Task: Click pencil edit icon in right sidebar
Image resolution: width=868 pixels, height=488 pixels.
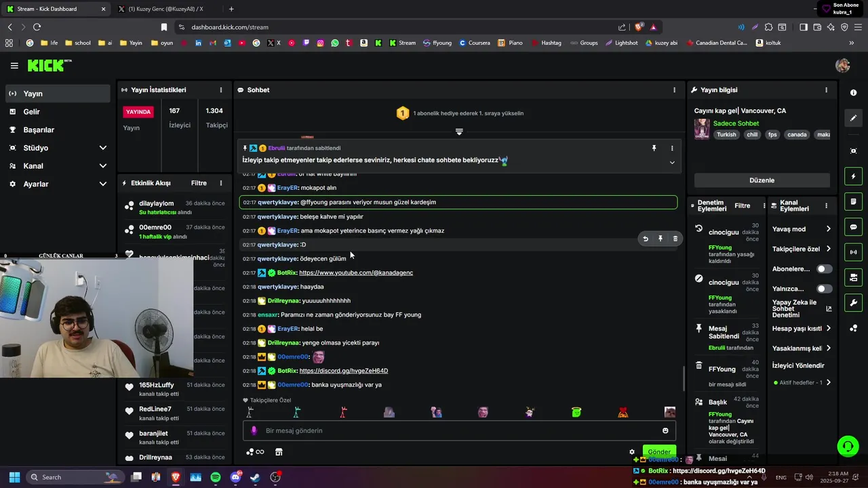Action: coord(854,118)
